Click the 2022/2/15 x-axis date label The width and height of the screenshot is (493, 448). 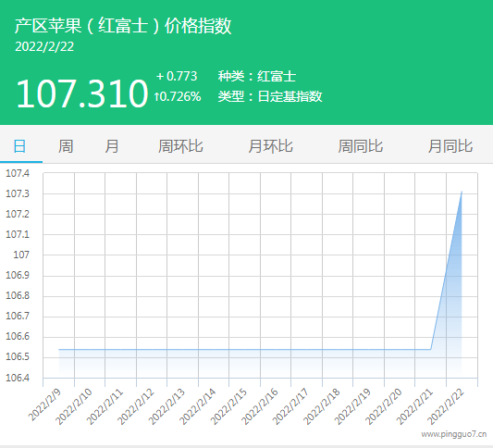pyautogui.click(x=228, y=406)
